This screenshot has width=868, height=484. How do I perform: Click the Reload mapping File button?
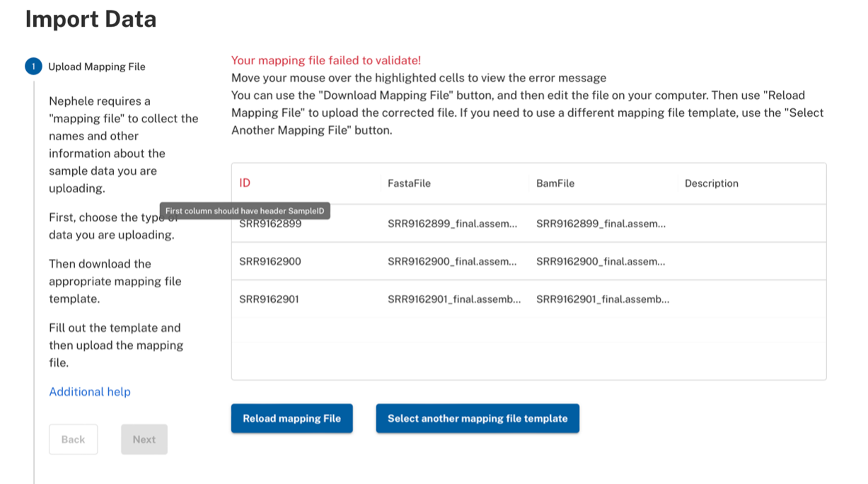[291, 418]
